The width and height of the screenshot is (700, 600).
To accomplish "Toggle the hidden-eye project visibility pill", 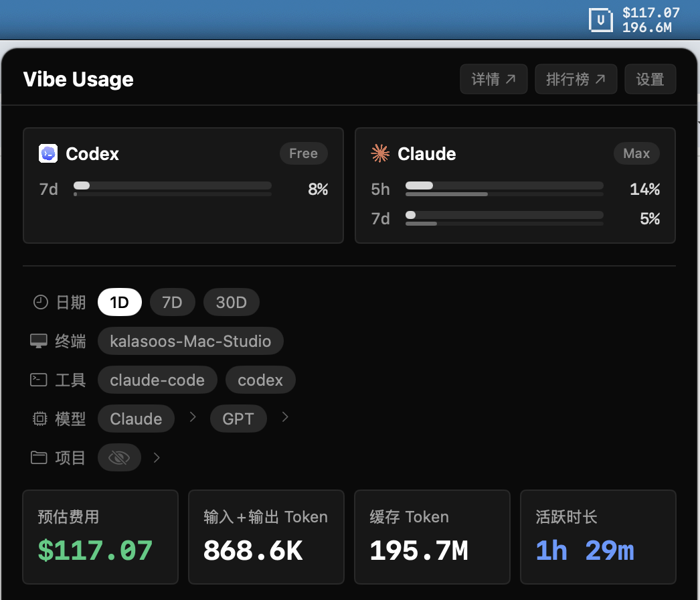I will pos(119,457).
